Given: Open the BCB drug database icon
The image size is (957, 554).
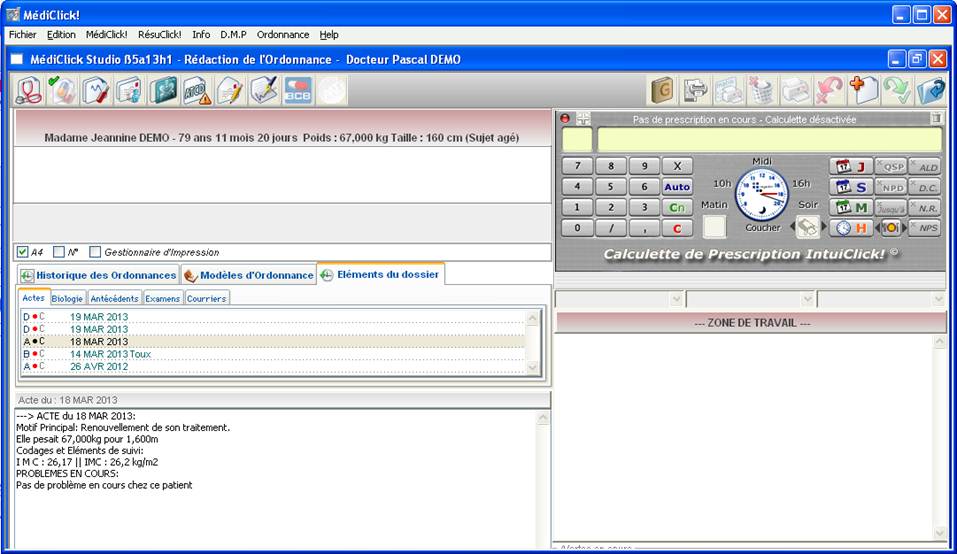Looking at the screenshot, I should (x=298, y=91).
